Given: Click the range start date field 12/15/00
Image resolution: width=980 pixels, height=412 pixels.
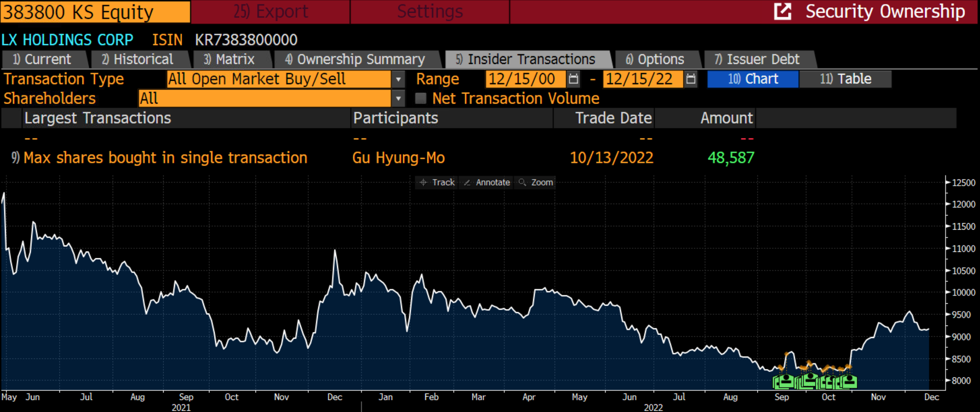Looking at the screenshot, I should pos(523,79).
